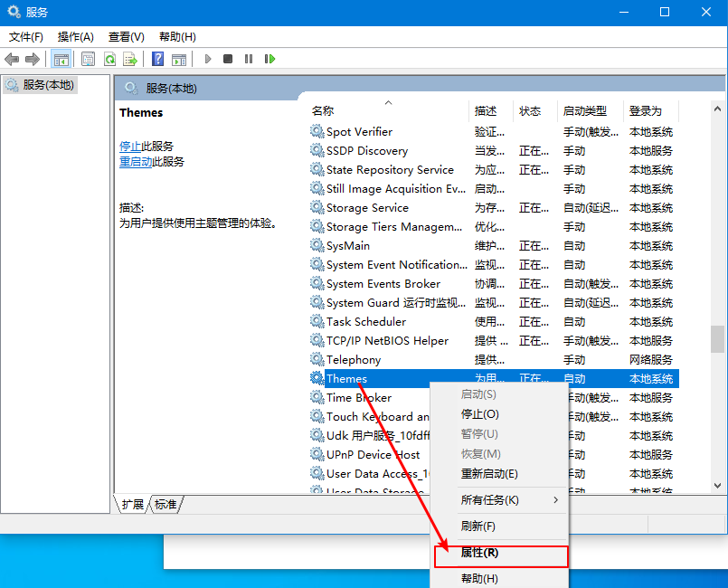Click the Stop Service square icon
Image resolution: width=728 pixels, height=588 pixels.
(228, 59)
